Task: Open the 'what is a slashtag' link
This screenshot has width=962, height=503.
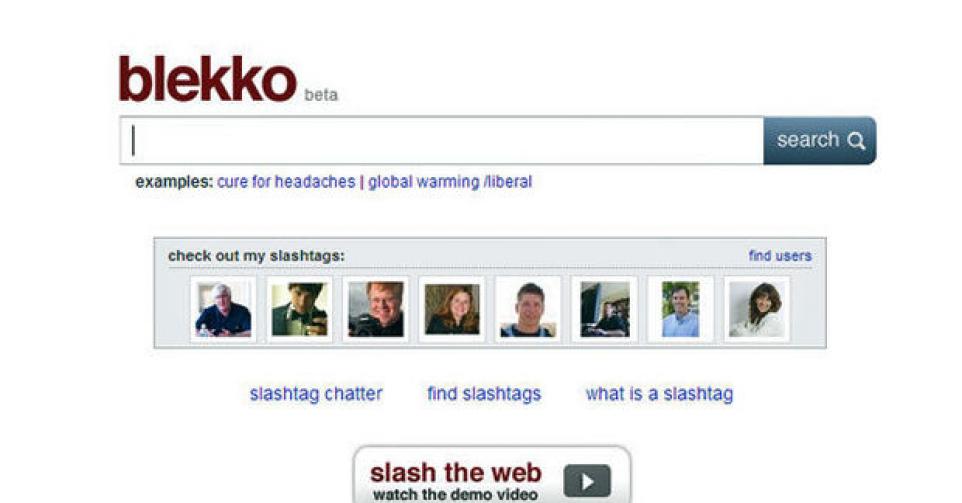Action: 660,394
